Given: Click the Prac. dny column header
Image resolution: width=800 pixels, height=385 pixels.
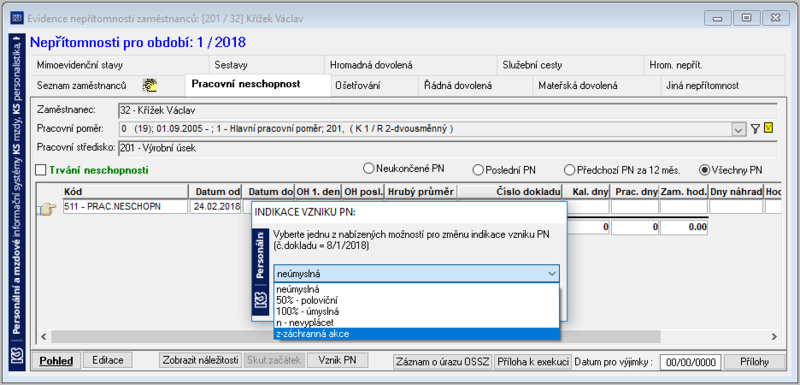Looking at the screenshot, I should pyautogui.click(x=634, y=192).
